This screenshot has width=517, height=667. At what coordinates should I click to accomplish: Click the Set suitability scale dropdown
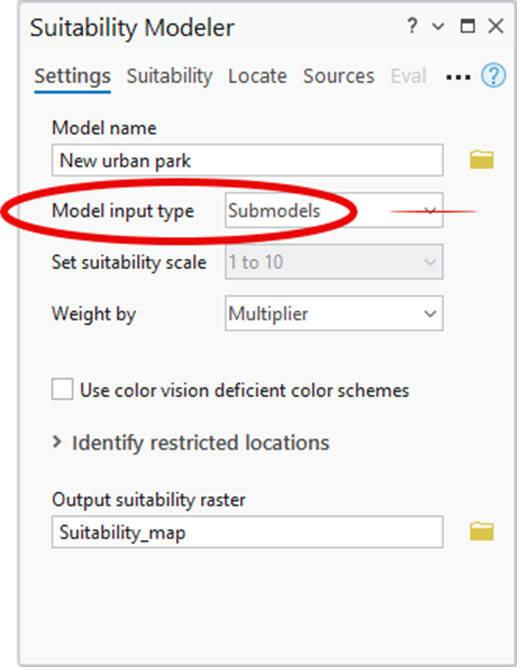pyautogui.click(x=334, y=262)
